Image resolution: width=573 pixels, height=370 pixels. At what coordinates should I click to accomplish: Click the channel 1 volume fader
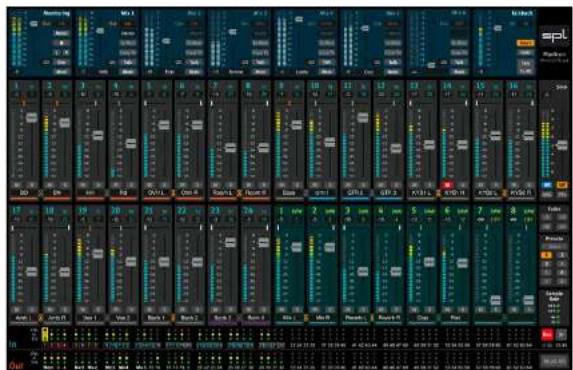tap(32, 117)
